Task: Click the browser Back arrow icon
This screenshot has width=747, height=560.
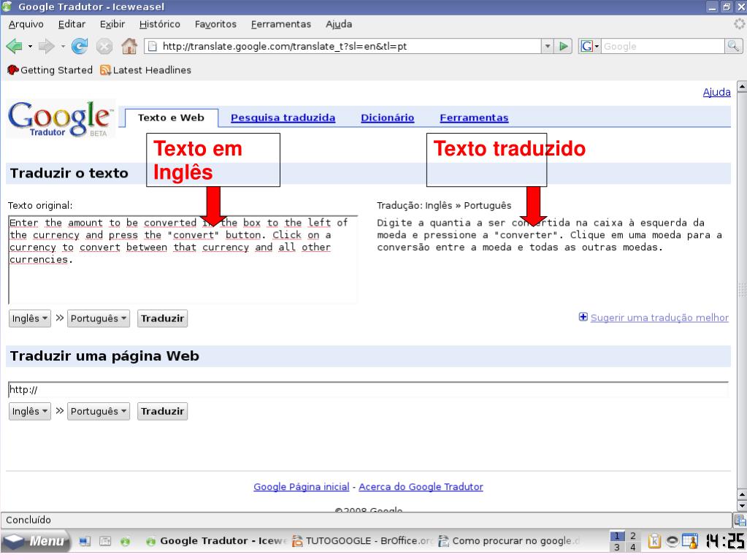Action: 14,46
